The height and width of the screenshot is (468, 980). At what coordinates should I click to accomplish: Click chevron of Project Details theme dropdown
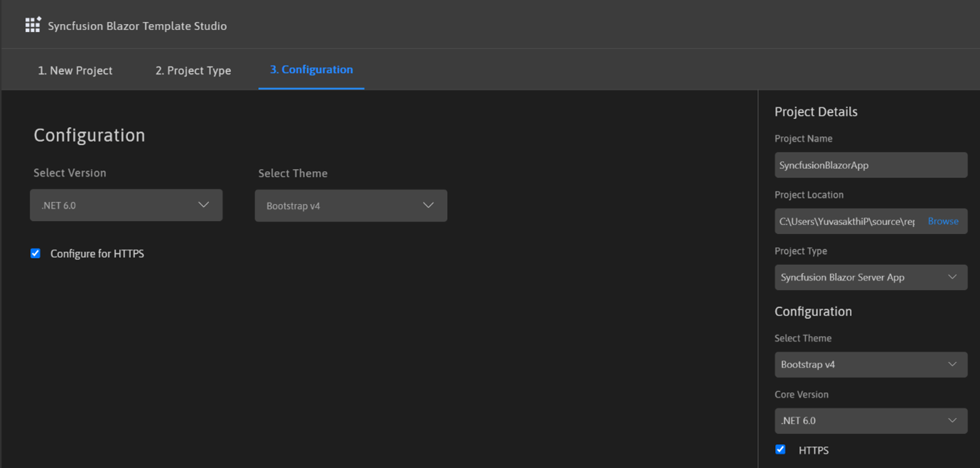tap(952, 364)
